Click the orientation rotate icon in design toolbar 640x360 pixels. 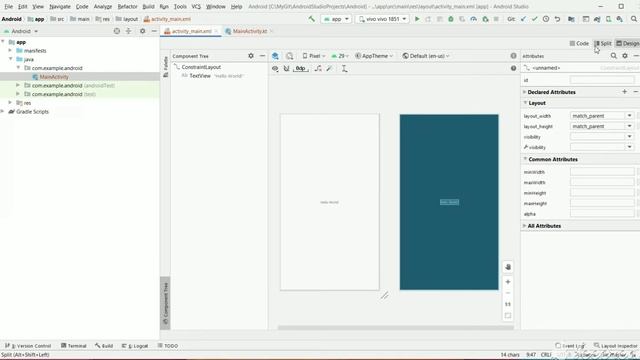289,56
